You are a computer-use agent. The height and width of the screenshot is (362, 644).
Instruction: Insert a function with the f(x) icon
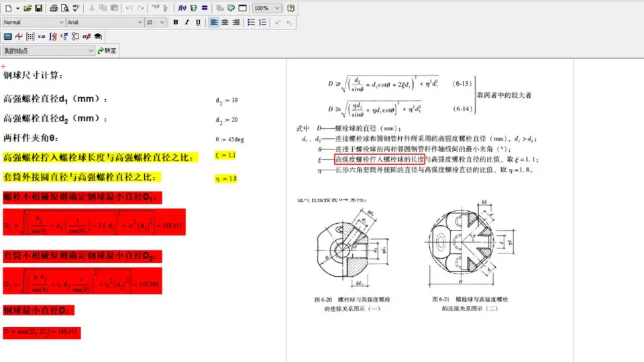click(x=182, y=8)
